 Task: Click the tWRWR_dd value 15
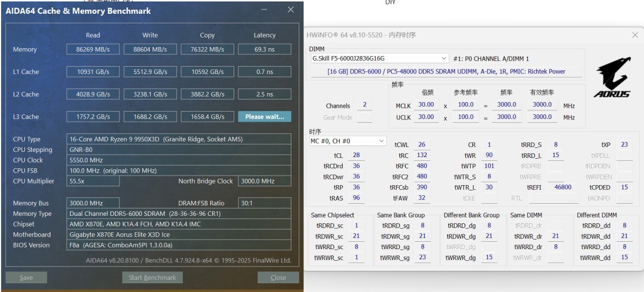[x=624, y=258]
